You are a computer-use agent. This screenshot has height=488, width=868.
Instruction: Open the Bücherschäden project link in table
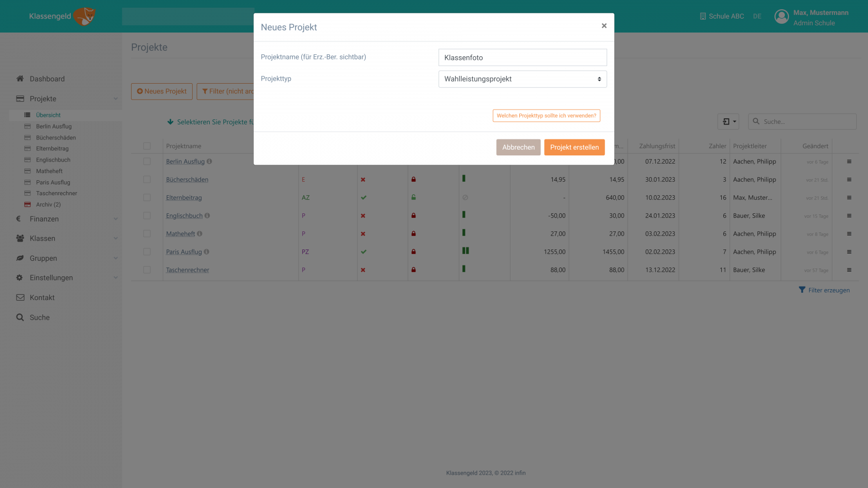[x=187, y=180]
